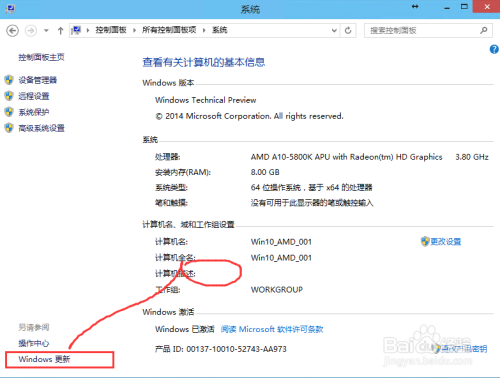Screen dimensions: 500x378
Task: Click the 产品 ID 00137-10010-52743-AA973 text
Action: pos(221,349)
